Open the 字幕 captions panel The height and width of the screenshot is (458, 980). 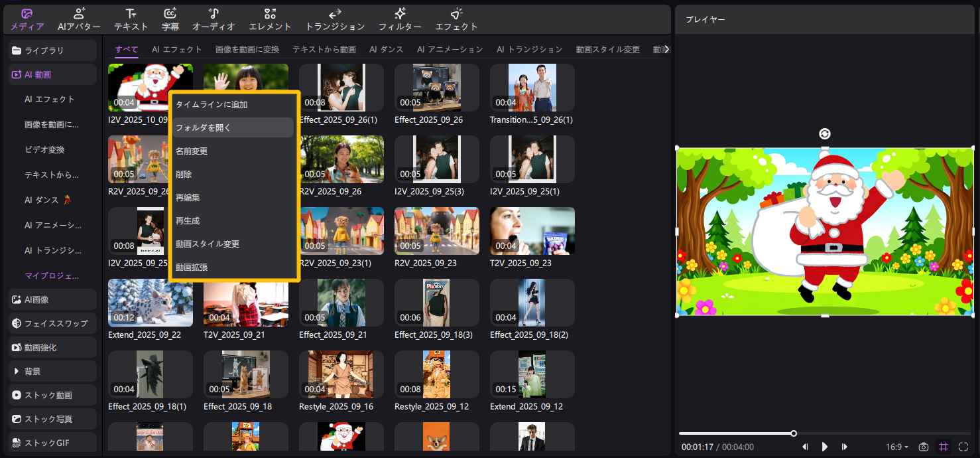170,19
